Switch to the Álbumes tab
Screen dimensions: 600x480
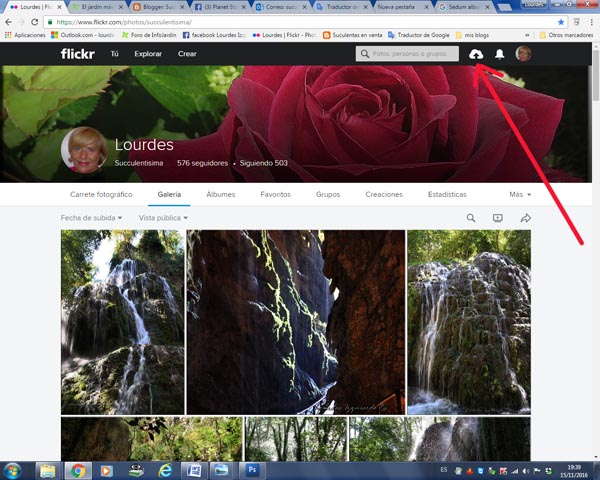tap(221, 194)
